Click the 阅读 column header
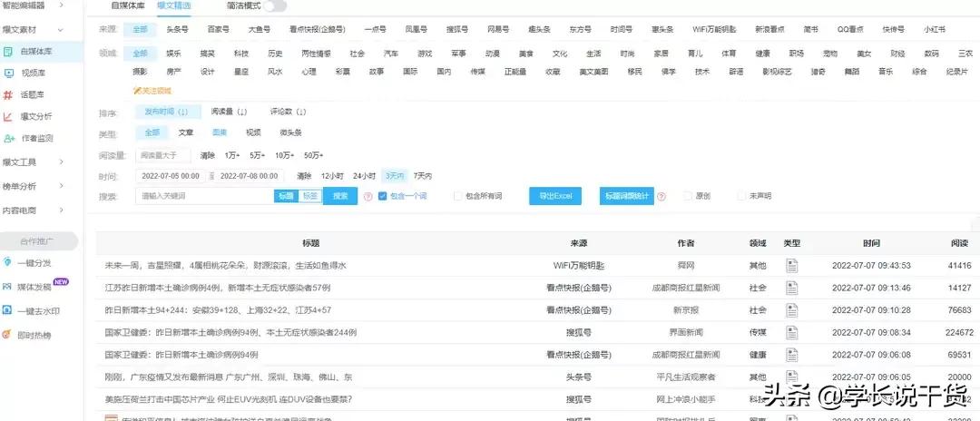 click(x=960, y=243)
